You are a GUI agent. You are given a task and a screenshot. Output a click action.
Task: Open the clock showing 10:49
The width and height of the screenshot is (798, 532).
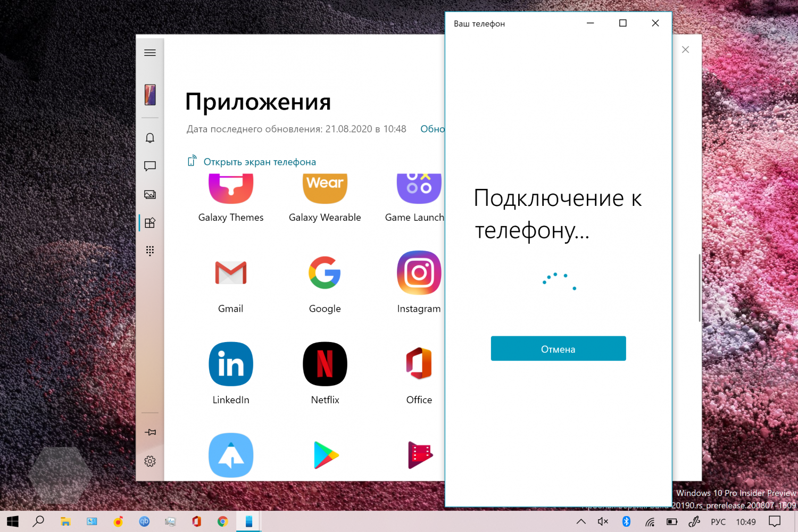[x=746, y=522]
